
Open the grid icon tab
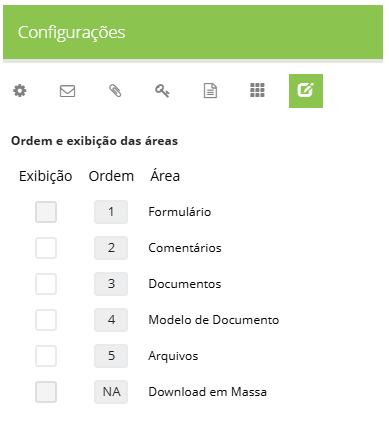[257, 90]
